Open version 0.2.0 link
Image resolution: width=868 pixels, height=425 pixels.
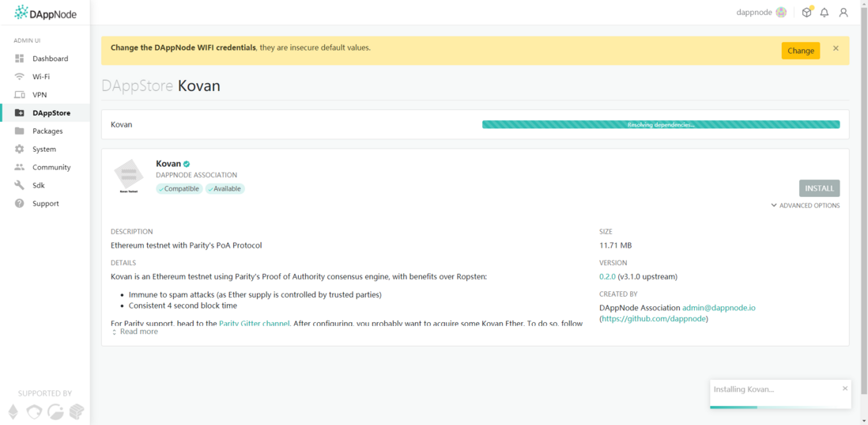click(607, 276)
